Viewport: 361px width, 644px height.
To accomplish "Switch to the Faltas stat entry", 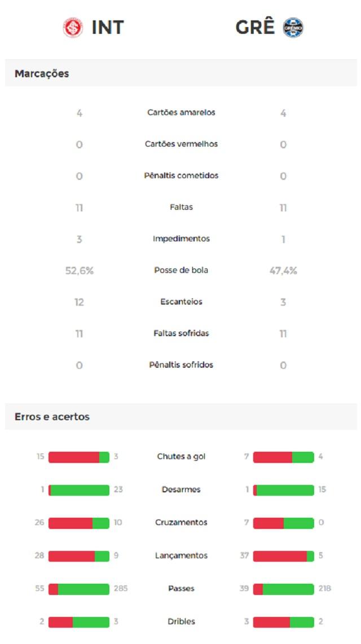I will pyautogui.click(x=180, y=207).
